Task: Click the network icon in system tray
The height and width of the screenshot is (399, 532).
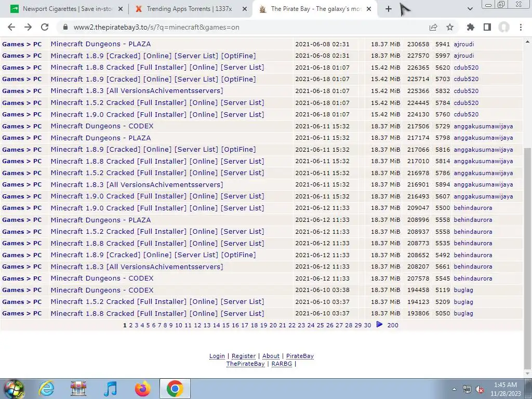Action: [x=467, y=390]
